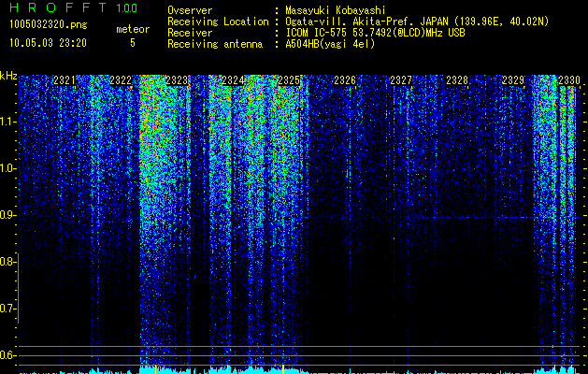Click the 2322 time marker
This screenshot has height=374, width=588.
121,80
